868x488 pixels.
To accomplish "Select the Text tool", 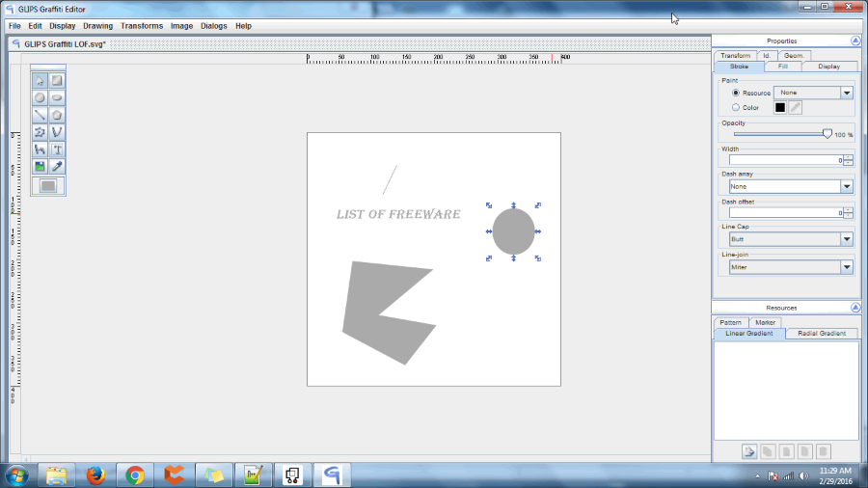I will [57, 149].
